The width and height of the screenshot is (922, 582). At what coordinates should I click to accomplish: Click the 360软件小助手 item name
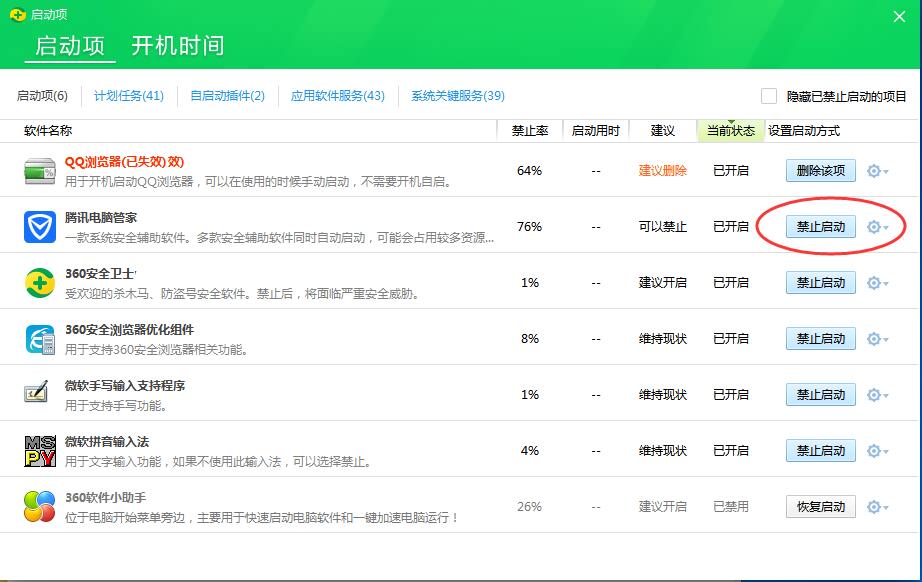click(x=105, y=497)
